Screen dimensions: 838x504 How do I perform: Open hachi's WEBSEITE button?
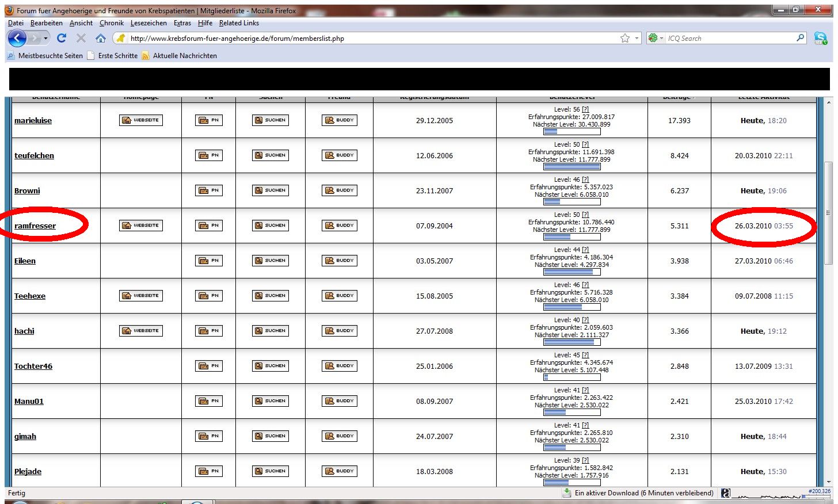[140, 331]
